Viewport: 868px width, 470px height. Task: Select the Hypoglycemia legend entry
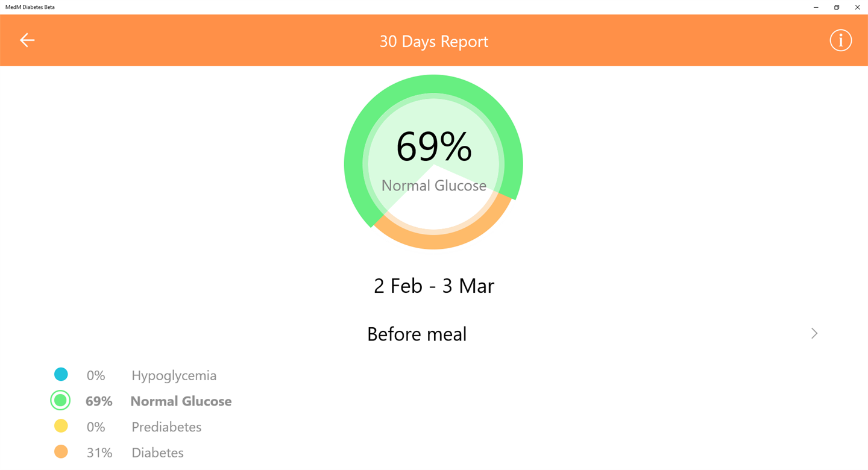(174, 375)
